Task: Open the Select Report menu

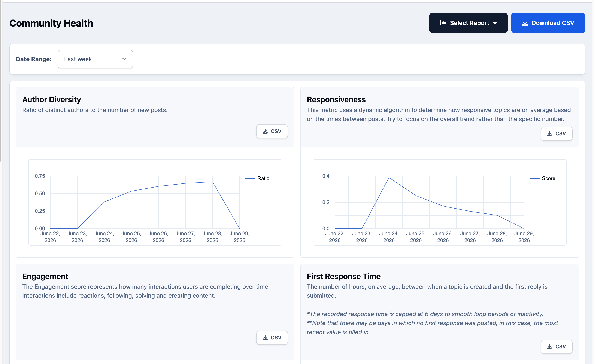Action: 468,23
